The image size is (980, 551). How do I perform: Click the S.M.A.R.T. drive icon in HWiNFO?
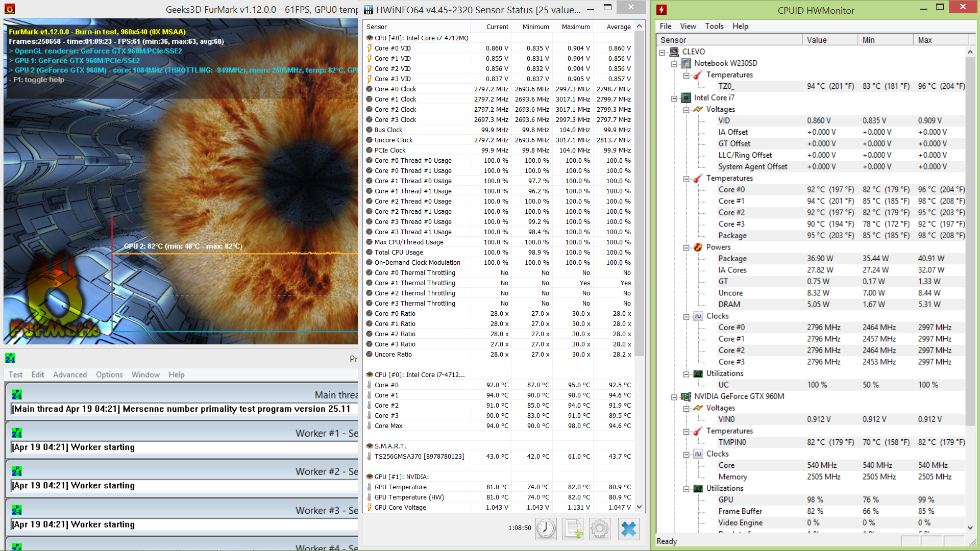(370, 446)
